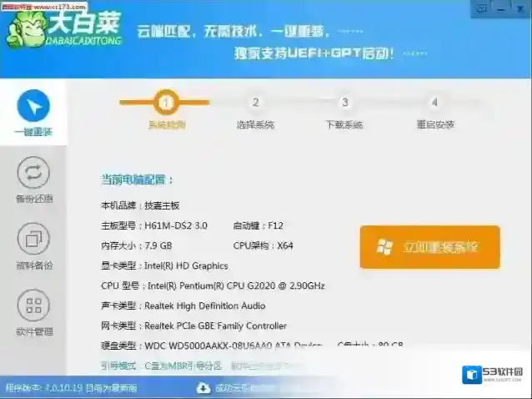Screen dimensions: 532x399
Task: Click the feedback message icon in title bar
Action: [x=480, y=10]
